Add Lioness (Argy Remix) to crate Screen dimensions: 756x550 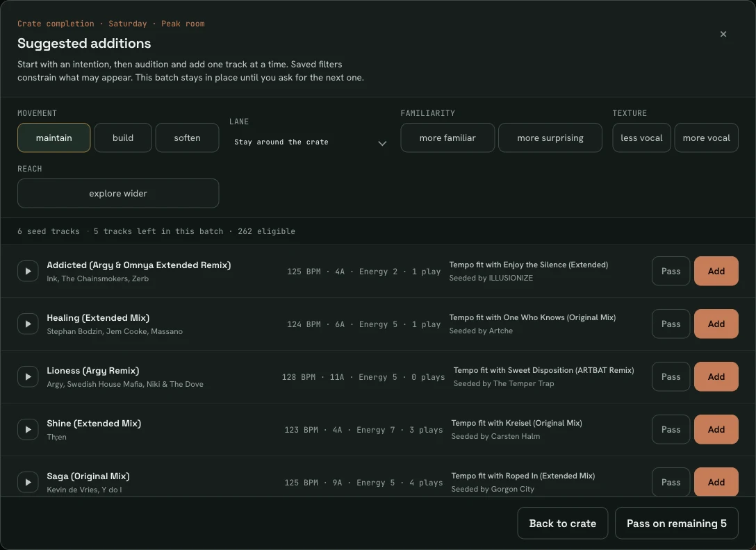click(716, 376)
